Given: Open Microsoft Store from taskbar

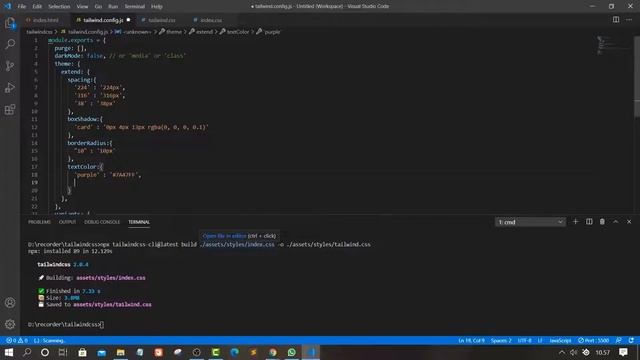Looking at the screenshot, I should 82,352.
